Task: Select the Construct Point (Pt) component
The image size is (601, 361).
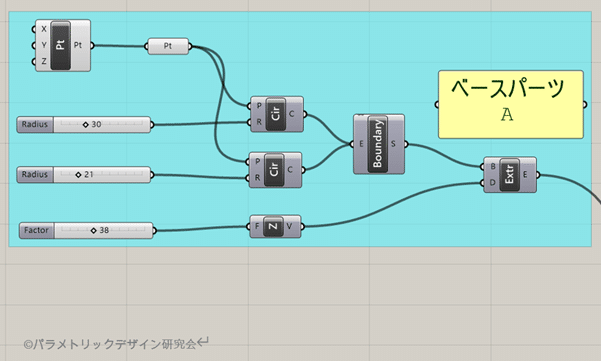Action: [63, 46]
